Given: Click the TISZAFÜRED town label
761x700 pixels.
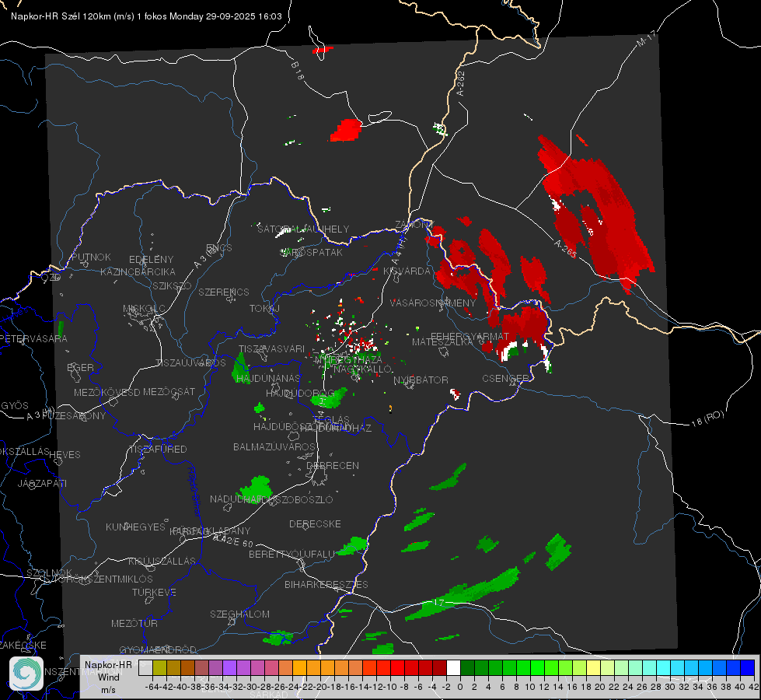Looking at the screenshot, I should (158, 450).
